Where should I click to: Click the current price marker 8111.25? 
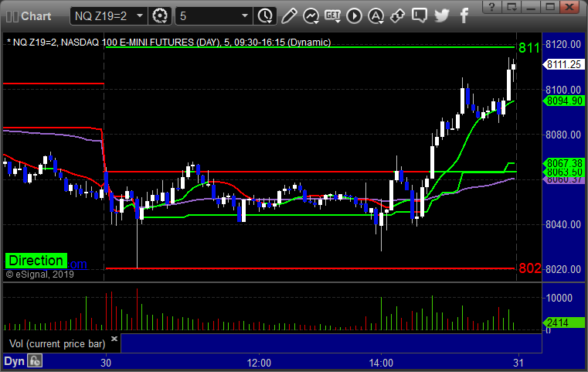563,64
